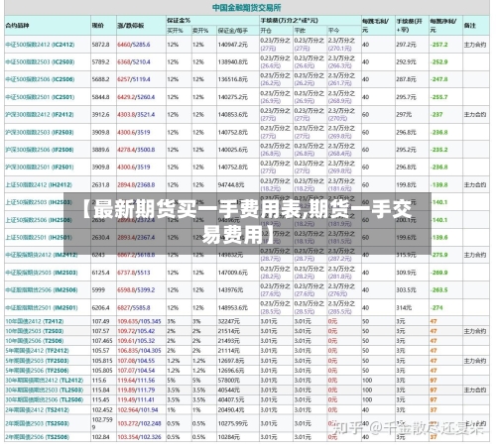Viewport: 496px width, 448px height.
Task: Open the IC2503 contract link
Action: (40, 62)
